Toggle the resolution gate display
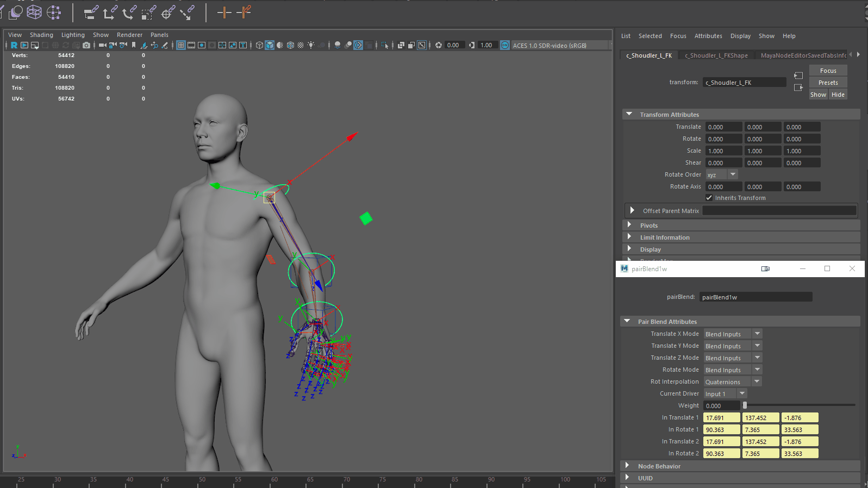Viewport: 868px width, 488px height. [202, 45]
